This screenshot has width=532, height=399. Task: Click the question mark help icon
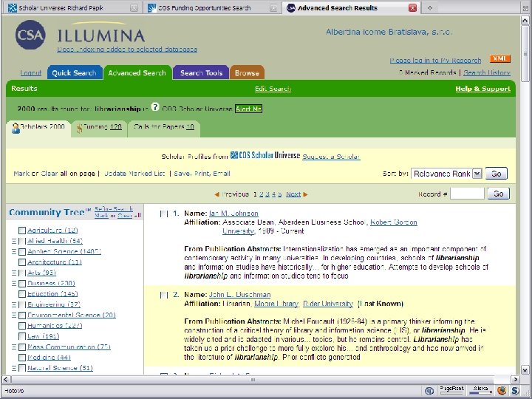[x=155, y=107]
